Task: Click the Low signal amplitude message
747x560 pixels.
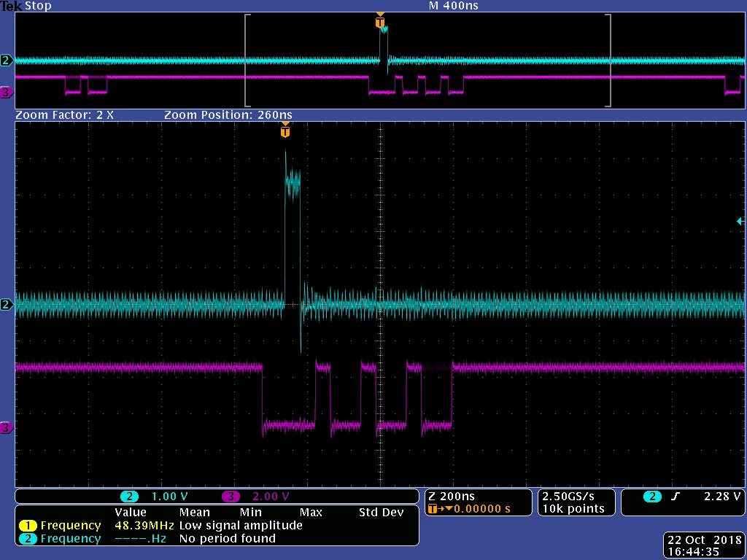Action: (241, 525)
